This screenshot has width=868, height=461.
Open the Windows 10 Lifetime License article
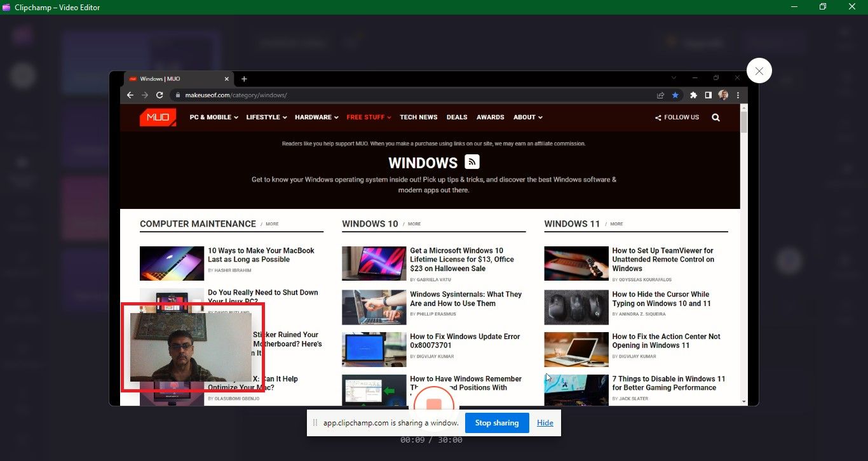(462, 259)
